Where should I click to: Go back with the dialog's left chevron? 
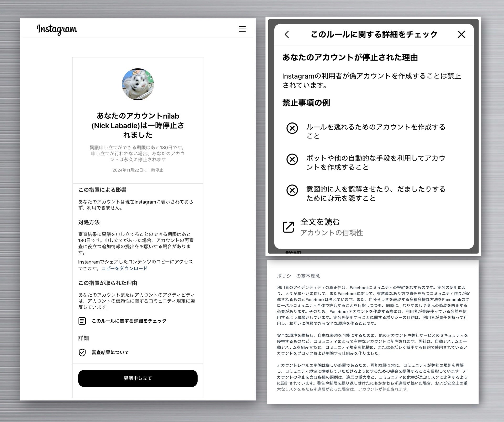click(287, 34)
